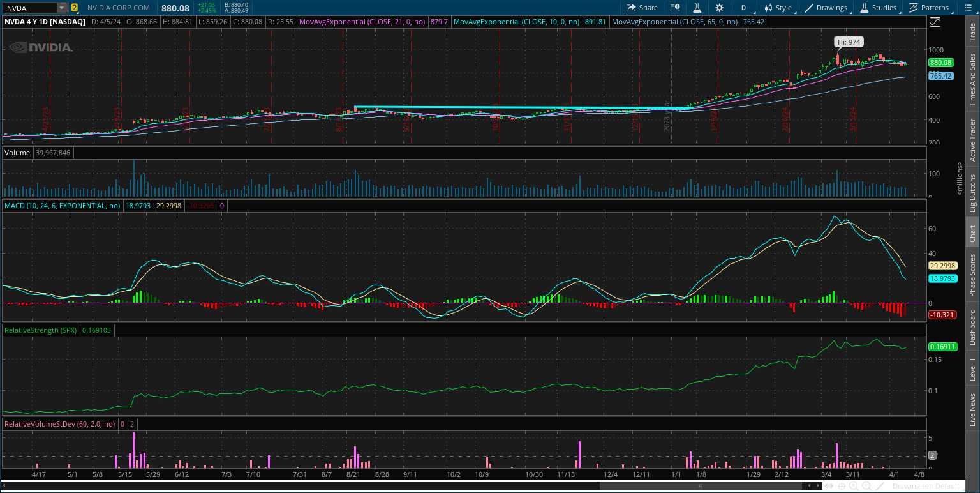
Task: Click the NVDA symbol input field
Action: [x=29, y=8]
